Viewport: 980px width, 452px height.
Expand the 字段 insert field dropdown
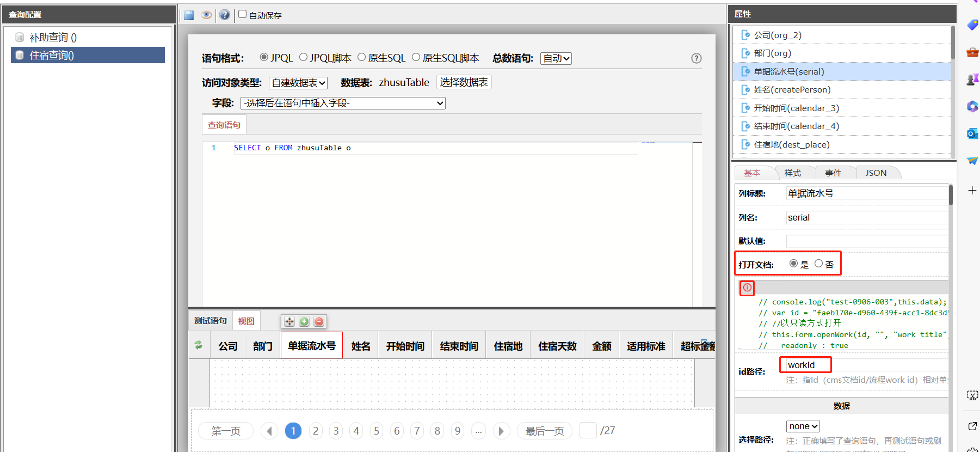click(343, 103)
